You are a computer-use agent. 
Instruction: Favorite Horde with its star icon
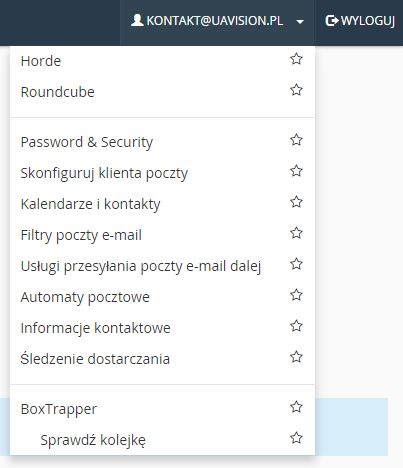[296, 59]
